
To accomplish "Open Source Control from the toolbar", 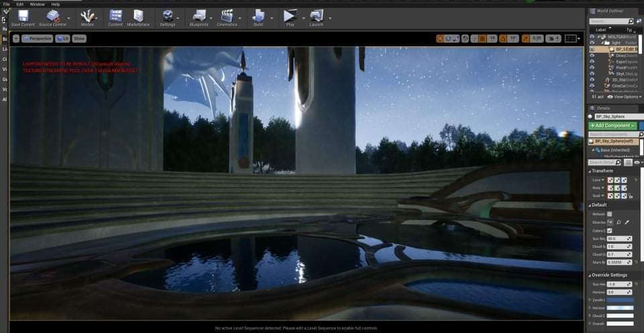I will [x=52, y=15].
